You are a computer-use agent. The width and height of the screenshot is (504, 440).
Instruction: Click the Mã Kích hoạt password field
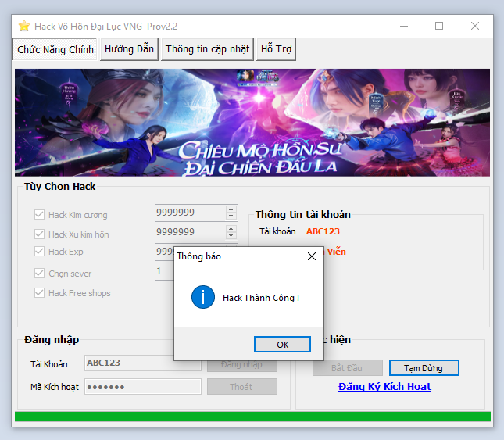coord(143,387)
